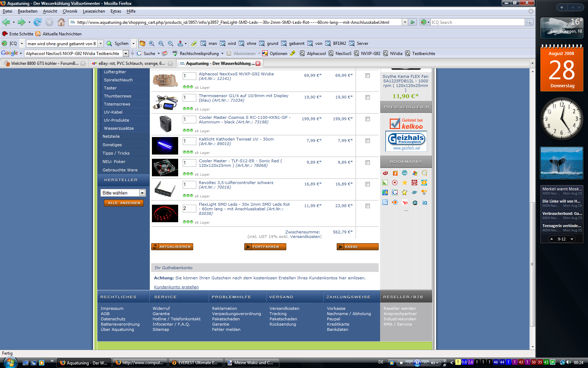Open the Datei menu
Viewport: 588px width, 368px height.
(7, 11)
